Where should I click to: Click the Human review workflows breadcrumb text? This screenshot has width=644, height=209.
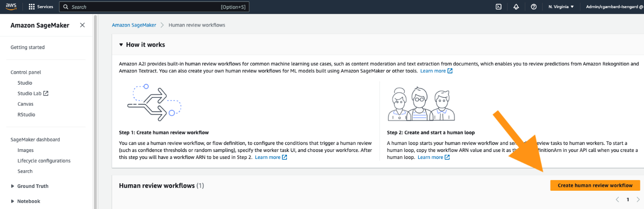(x=197, y=25)
